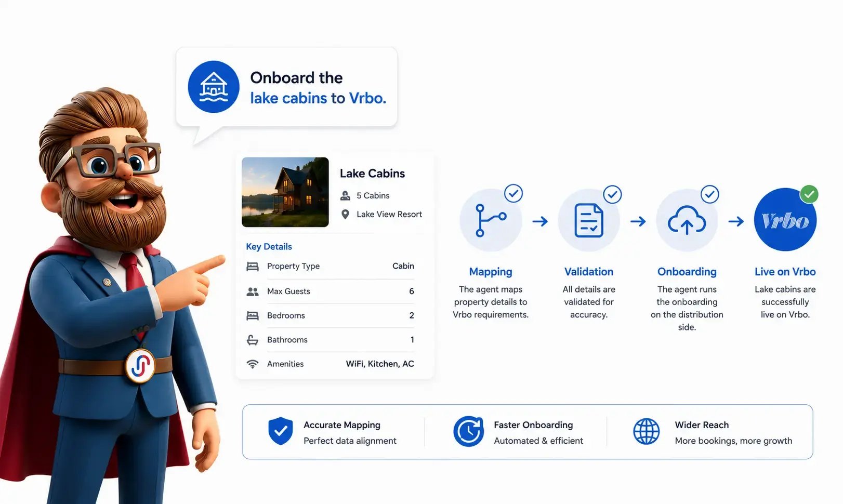The height and width of the screenshot is (504, 843).
Task: Click the checkmark badge on the Mapping step
Action: coord(513,194)
